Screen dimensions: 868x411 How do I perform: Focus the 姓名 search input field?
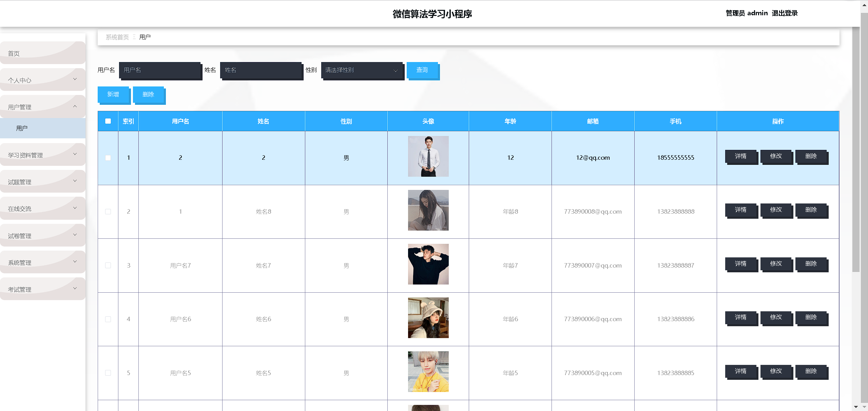(x=261, y=70)
